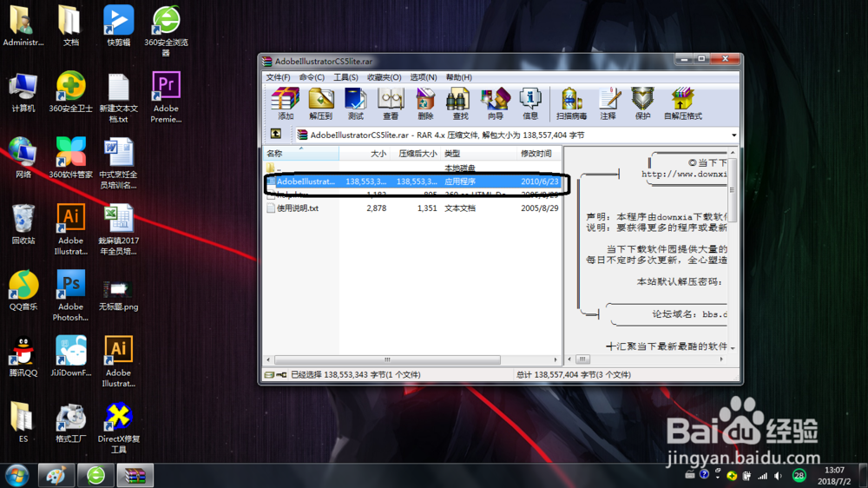Open 新建文本文档.txt on desktop

click(118, 97)
